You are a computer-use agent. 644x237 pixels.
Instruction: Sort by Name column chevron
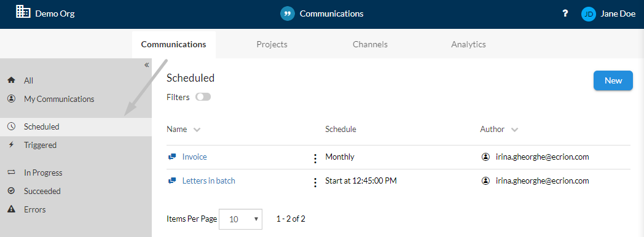[x=197, y=130]
